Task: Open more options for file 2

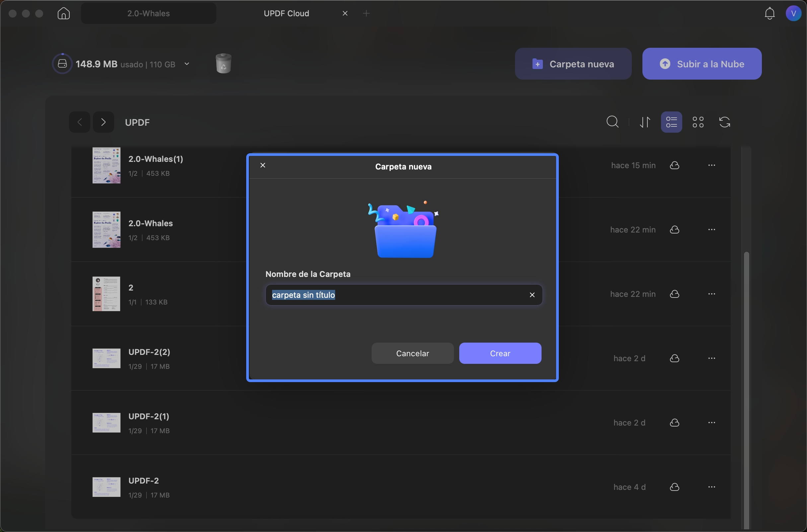Action: click(712, 294)
